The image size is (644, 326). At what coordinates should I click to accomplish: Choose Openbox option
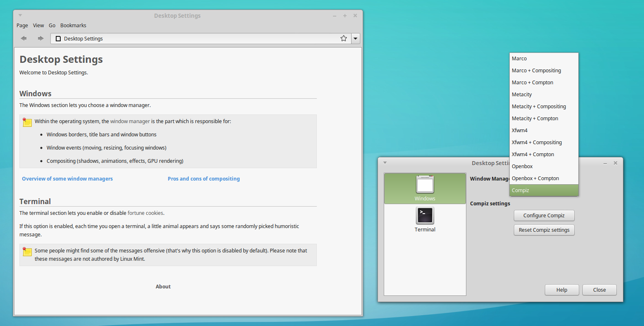tap(544, 167)
